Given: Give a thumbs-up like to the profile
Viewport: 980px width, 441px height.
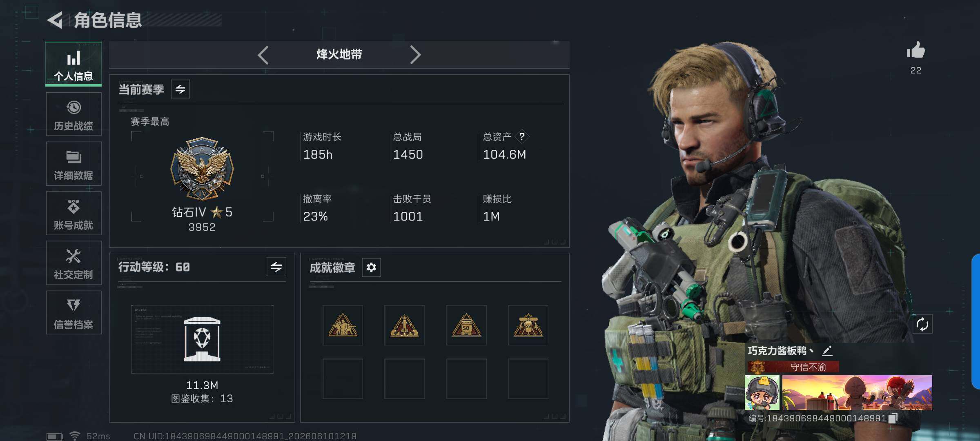Looking at the screenshot, I should click(x=916, y=51).
